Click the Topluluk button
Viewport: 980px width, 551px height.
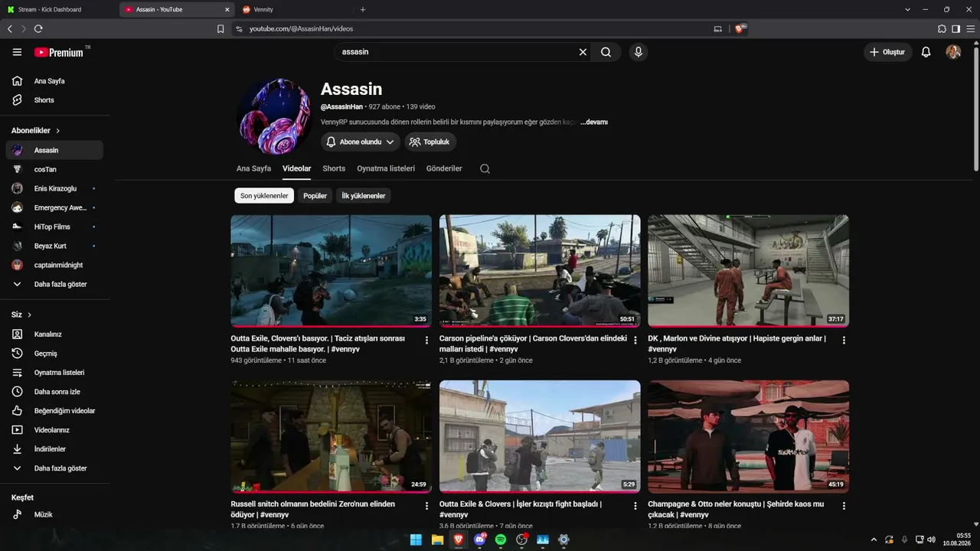click(430, 142)
